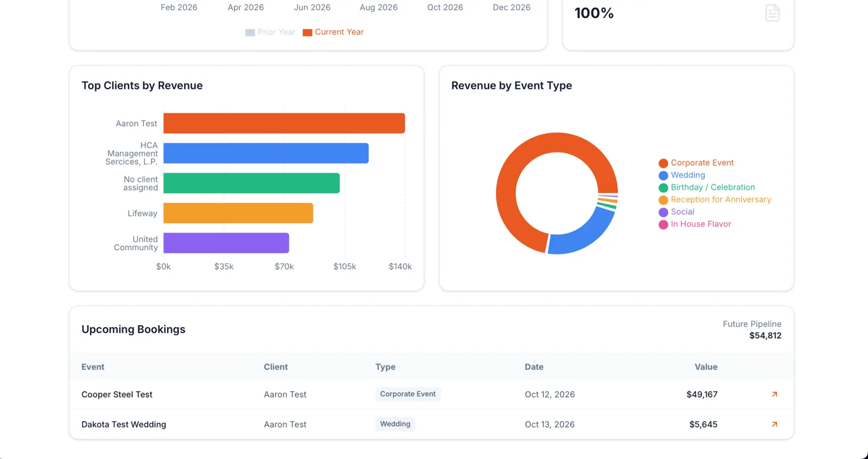Click the Type column header

coord(385,367)
